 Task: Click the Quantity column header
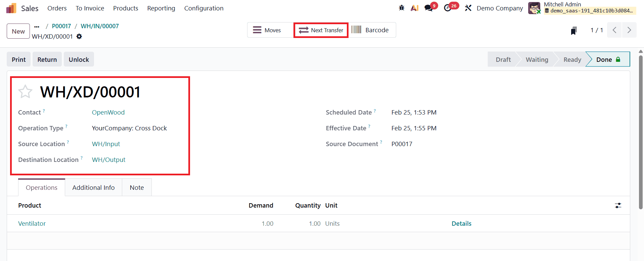(308, 206)
